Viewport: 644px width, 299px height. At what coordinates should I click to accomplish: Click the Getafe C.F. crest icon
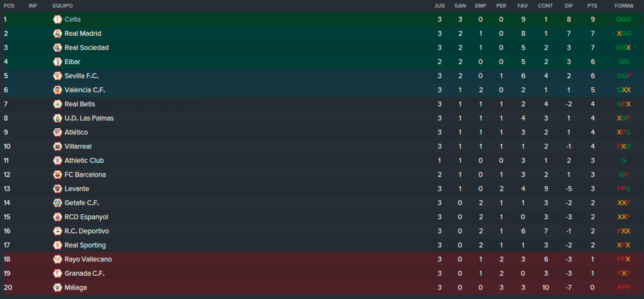point(57,203)
